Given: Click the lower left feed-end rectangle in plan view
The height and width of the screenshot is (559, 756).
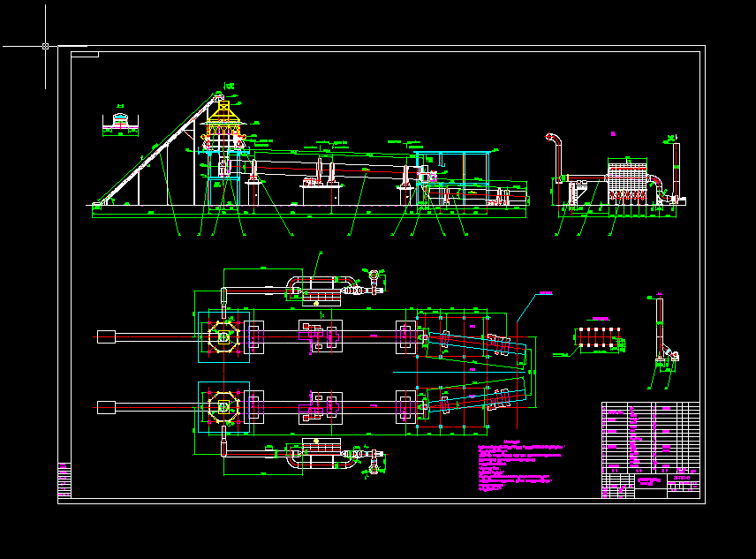Looking at the screenshot, I should 106,407.
